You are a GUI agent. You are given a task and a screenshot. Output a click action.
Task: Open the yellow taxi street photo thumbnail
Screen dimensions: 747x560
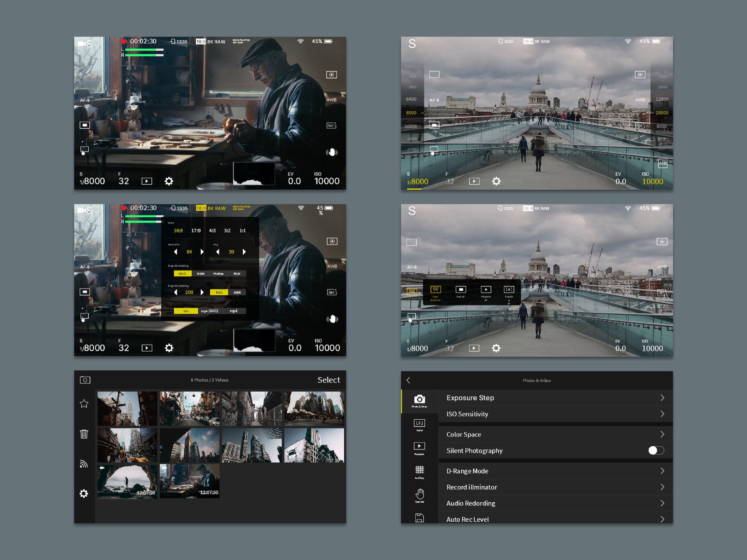pyautogui.click(x=127, y=445)
